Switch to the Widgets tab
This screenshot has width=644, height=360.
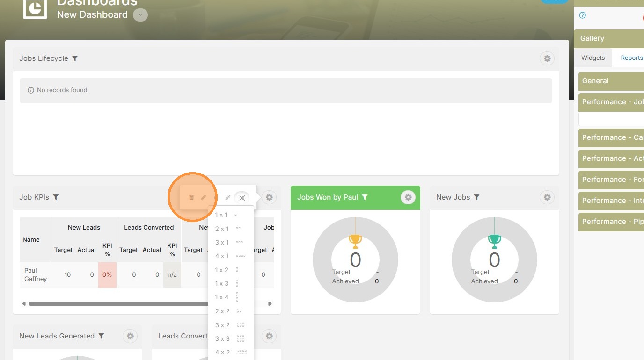coord(593,58)
